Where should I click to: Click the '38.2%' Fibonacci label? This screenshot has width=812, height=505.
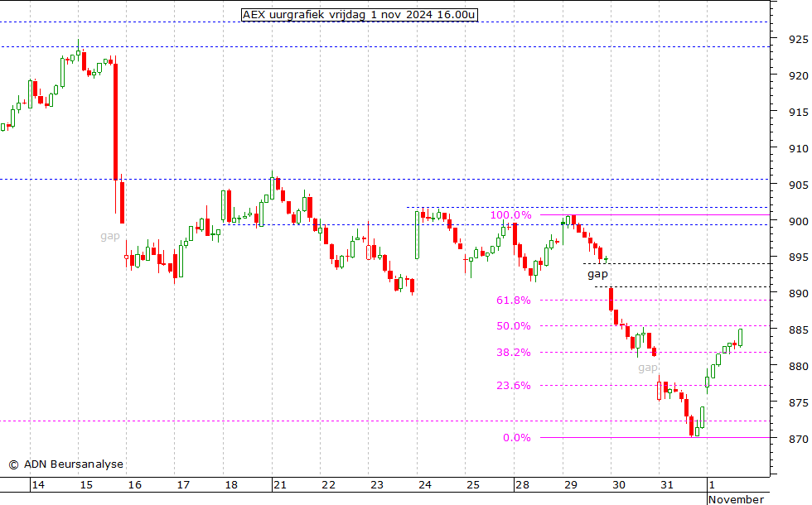click(x=513, y=353)
